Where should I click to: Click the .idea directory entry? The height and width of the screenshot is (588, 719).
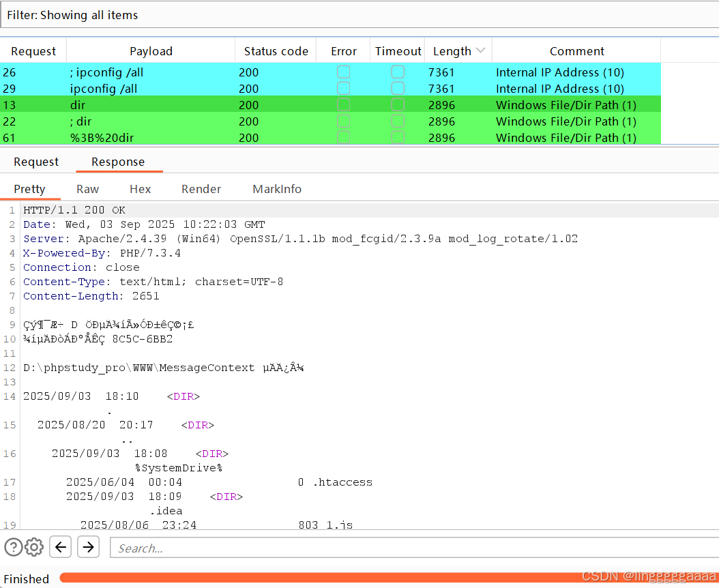(166, 510)
